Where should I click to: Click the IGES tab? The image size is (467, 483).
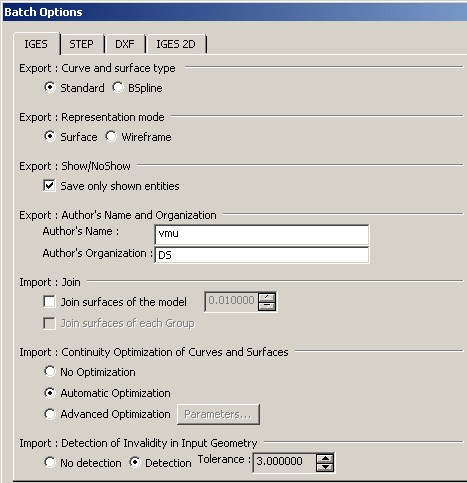click(x=36, y=44)
